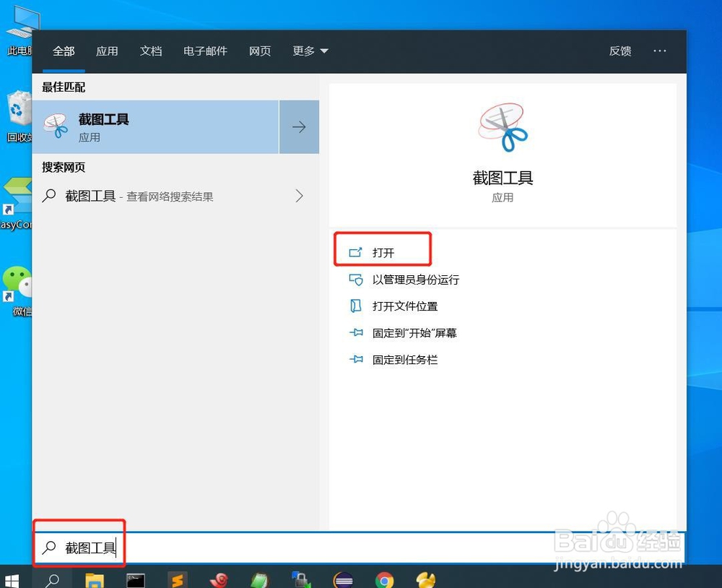This screenshot has width=722, height=588.
Task: Launch Command Prompt from taskbar
Action: (x=136, y=580)
